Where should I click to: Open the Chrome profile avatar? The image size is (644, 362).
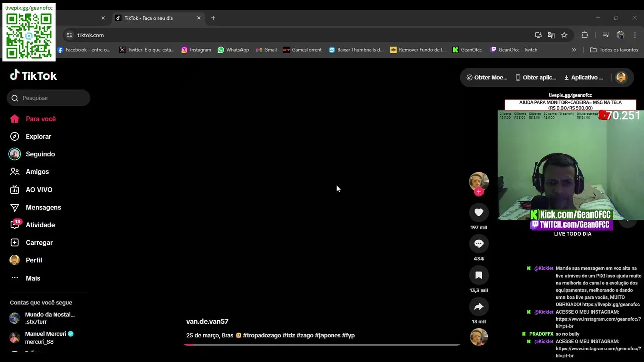pos(620,35)
